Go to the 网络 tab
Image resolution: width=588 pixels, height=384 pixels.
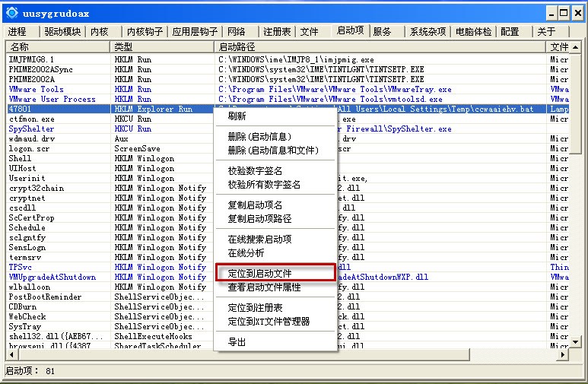(x=237, y=31)
